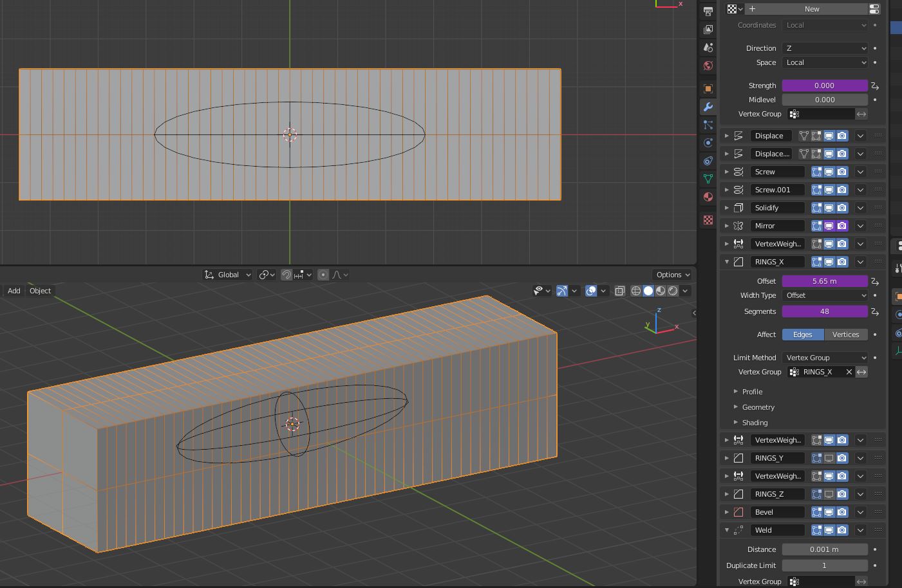Image resolution: width=902 pixels, height=588 pixels.
Task: Open the viewport Add menu
Action: click(14, 291)
